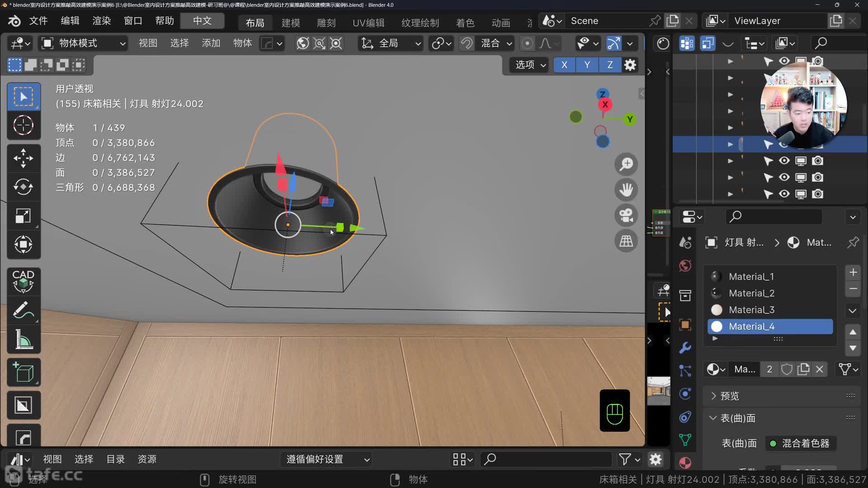Image resolution: width=868 pixels, height=488 pixels.
Task: Activate the Annotate pencil tool
Action: 23,310
